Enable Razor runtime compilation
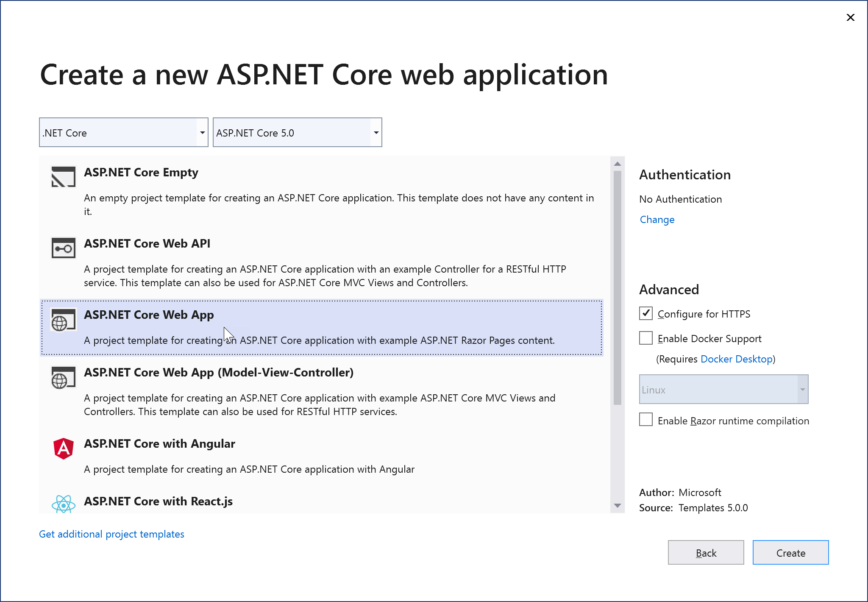The width and height of the screenshot is (868, 602). click(645, 420)
